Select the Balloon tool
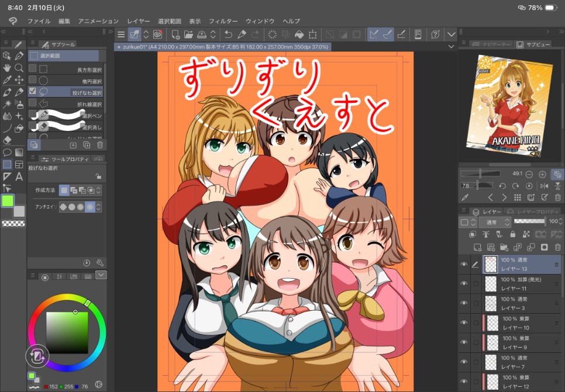Image resolution: width=565 pixels, height=392 pixels. (7, 152)
